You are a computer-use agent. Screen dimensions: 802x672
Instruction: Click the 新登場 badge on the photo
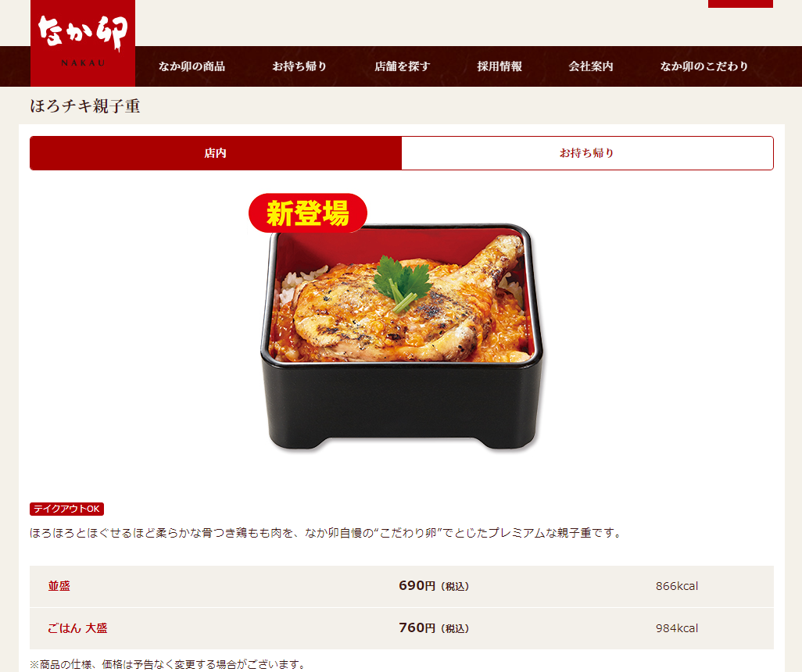[x=308, y=213]
